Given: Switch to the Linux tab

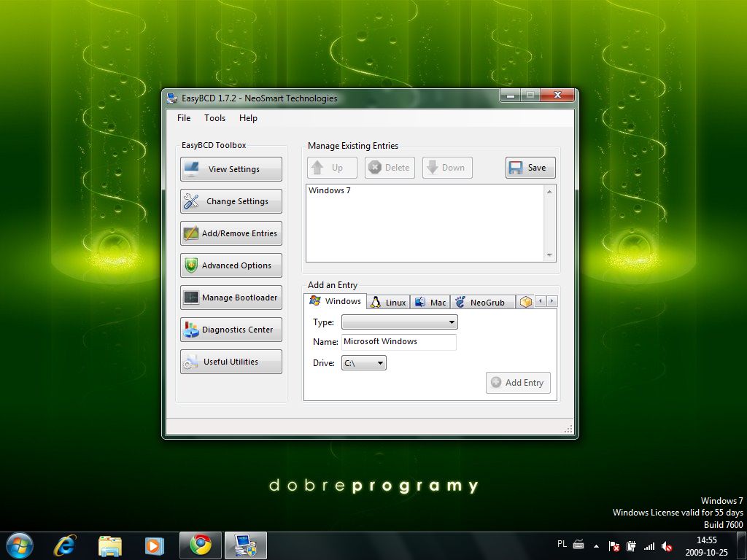Looking at the screenshot, I should pos(388,303).
